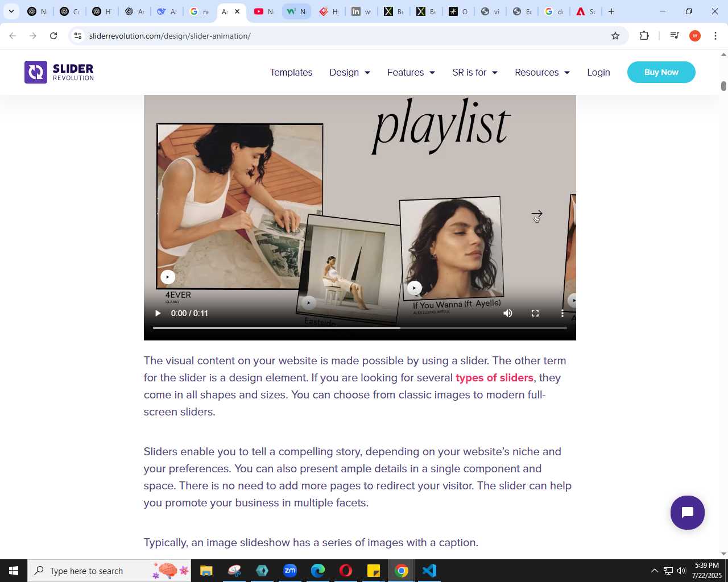728x582 pixels.
Task: Mute the video volume
Action: [x=508, y=313]
